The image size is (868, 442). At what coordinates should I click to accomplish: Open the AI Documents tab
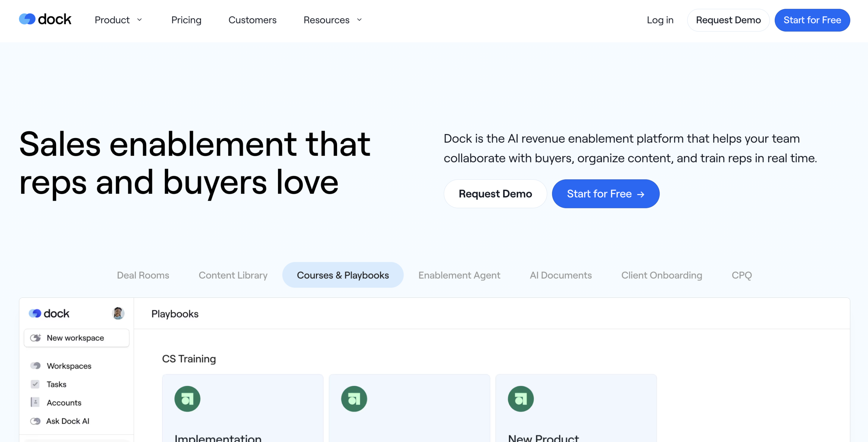560,275
